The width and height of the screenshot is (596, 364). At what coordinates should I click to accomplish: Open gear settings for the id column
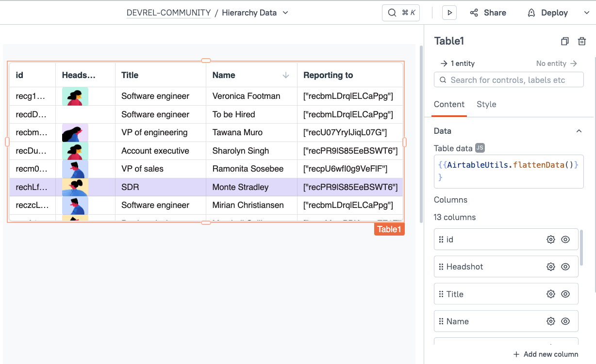550,239
